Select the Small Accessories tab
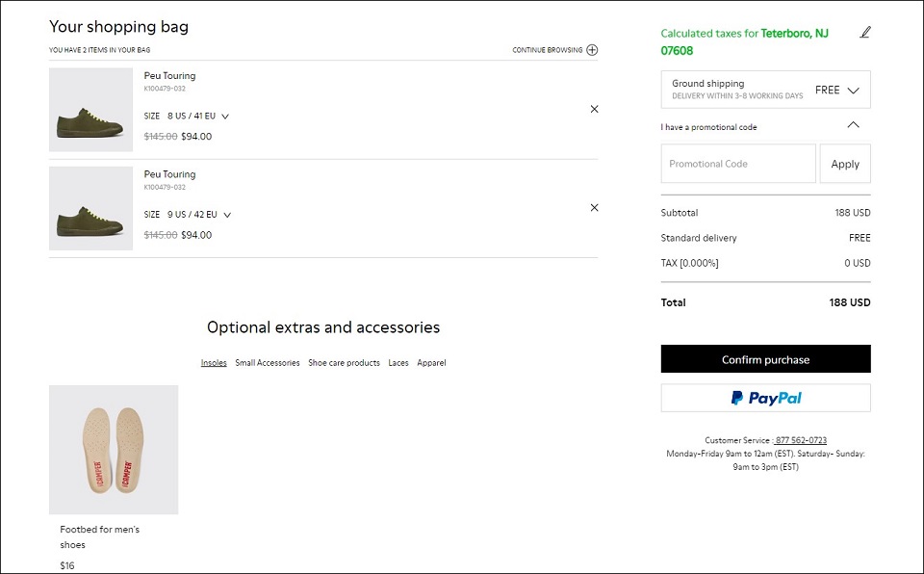 [x=268, y=363]
